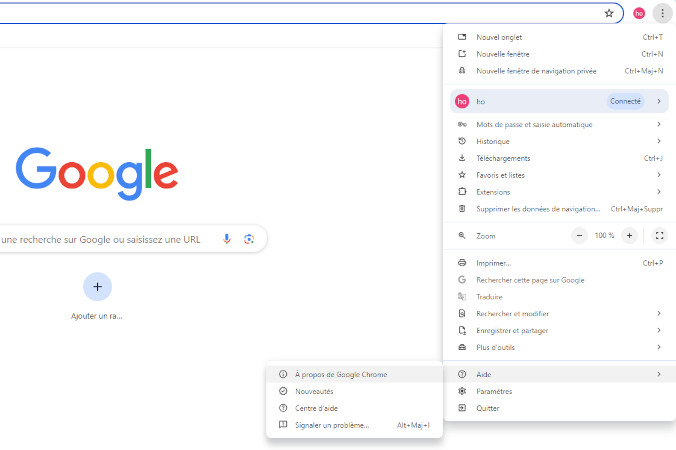Click the Google search input field
This screenshot has width=676, height=450.
point(134,239)
